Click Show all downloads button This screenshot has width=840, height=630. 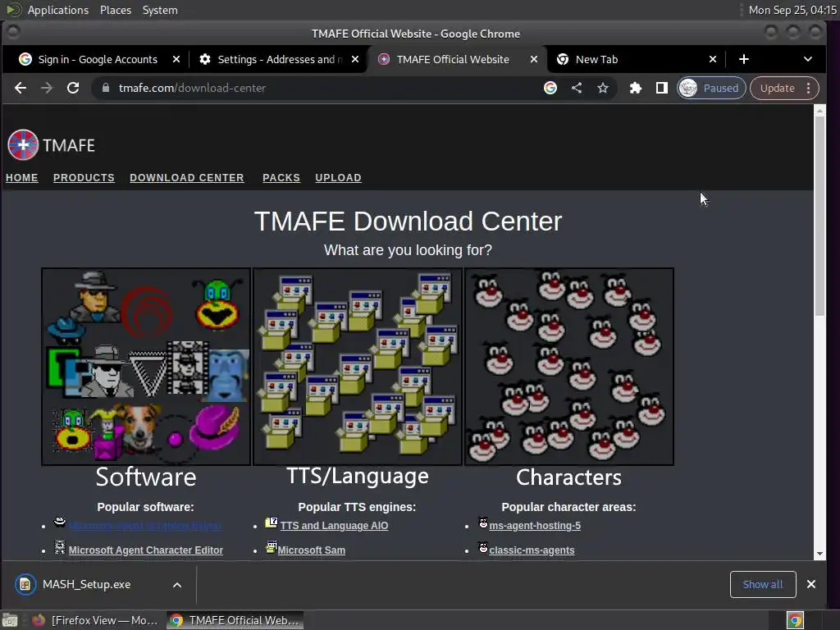pyautogui.click(x=763, y=584)
